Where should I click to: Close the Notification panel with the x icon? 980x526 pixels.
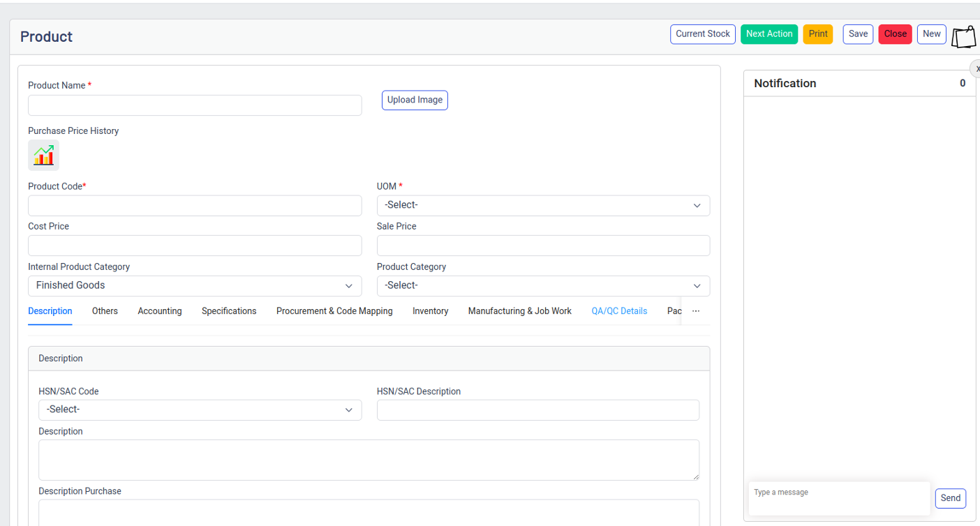click(x=976, y=68)
